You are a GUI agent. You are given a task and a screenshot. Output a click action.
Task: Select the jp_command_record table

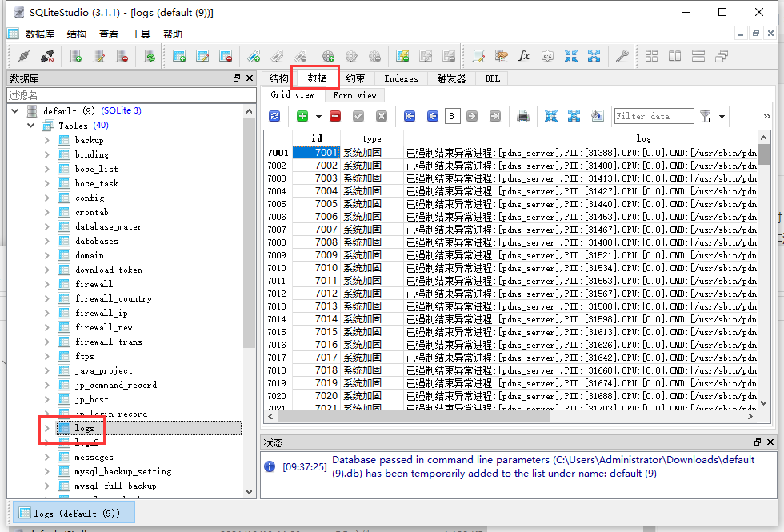coord(115,385)
